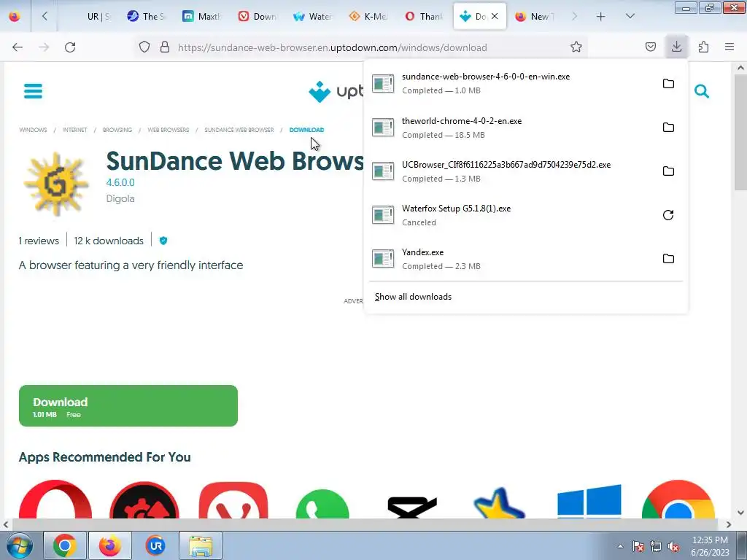
Task: Click the verified shield badge
Action: [163, 241]
